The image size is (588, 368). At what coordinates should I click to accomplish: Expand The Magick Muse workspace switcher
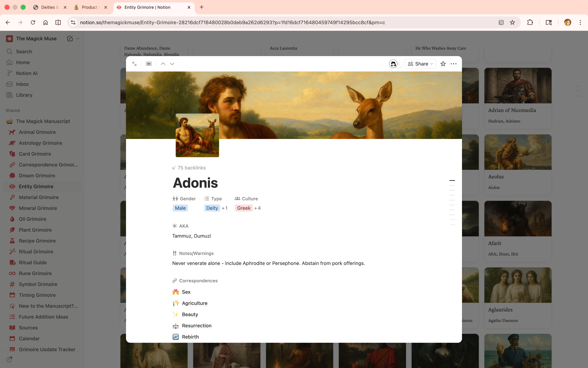(x=78, y=38)
